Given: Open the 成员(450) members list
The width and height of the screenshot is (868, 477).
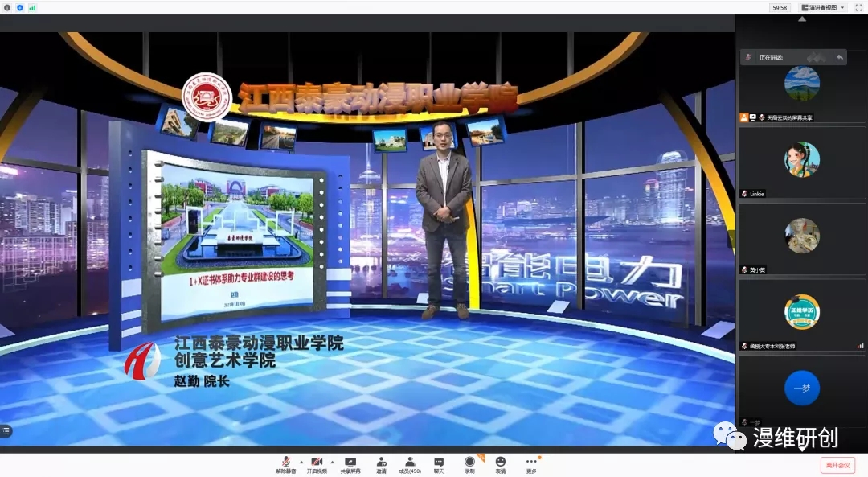Looking at the screenshot, I should coord(410,465).
